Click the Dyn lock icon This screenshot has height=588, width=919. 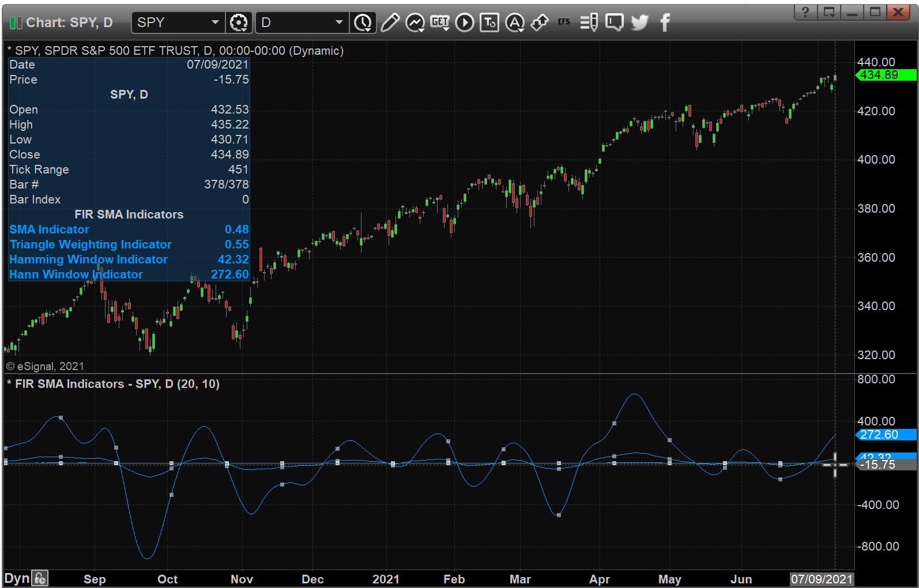pos(40,578)
